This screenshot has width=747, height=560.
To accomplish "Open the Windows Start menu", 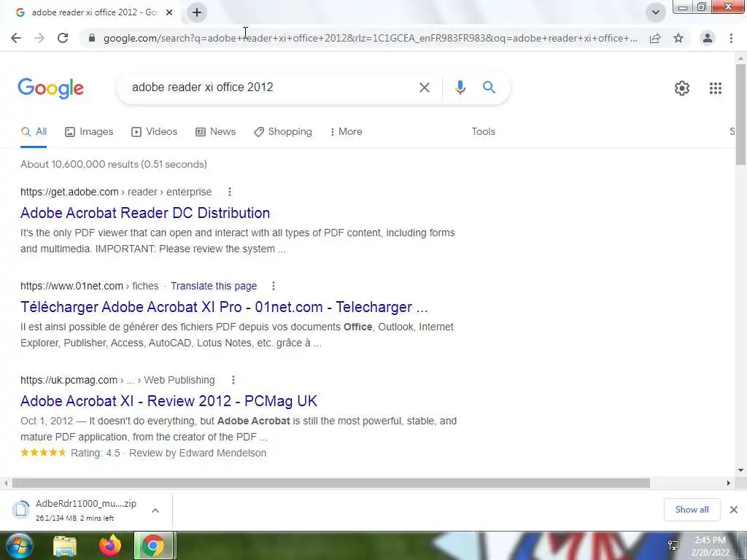I will [18, 545].
